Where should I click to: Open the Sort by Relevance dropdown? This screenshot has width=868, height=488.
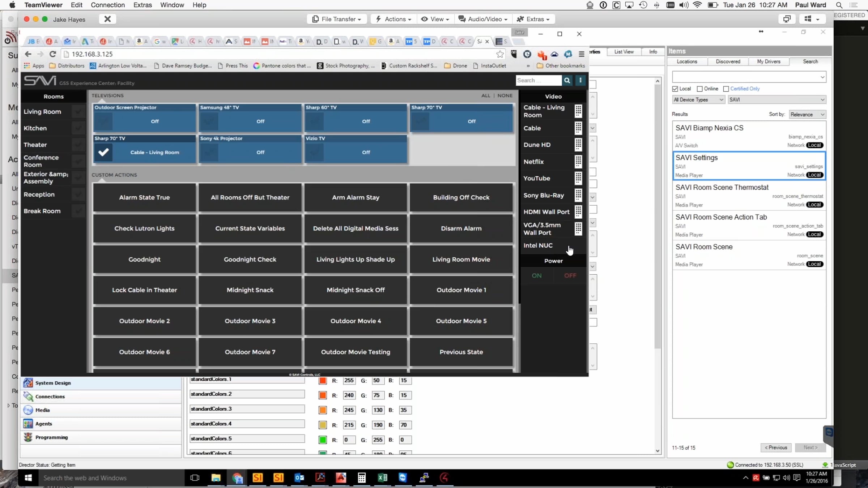coord(807,115)
